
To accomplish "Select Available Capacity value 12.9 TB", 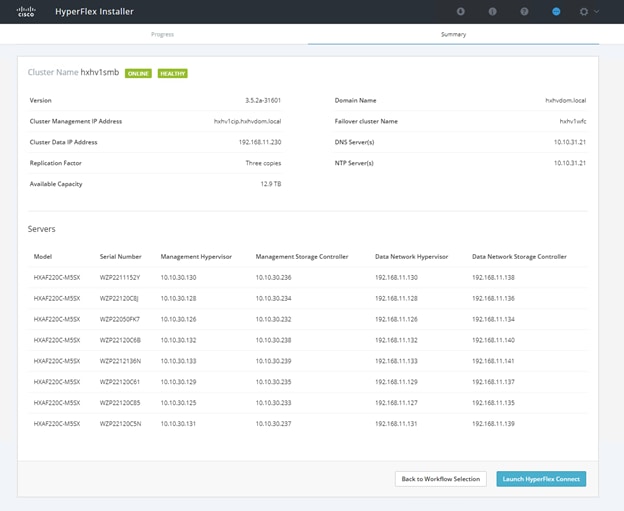I will click(271, 184).
